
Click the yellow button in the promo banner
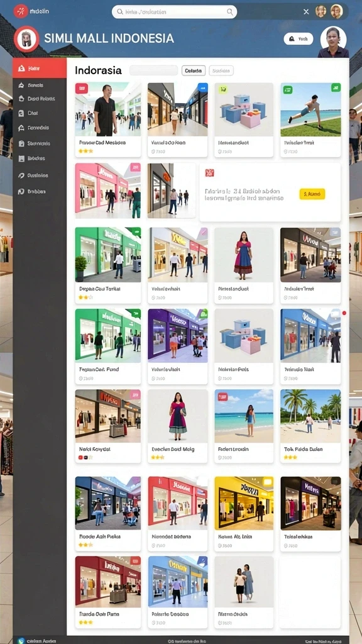[312, 194]
